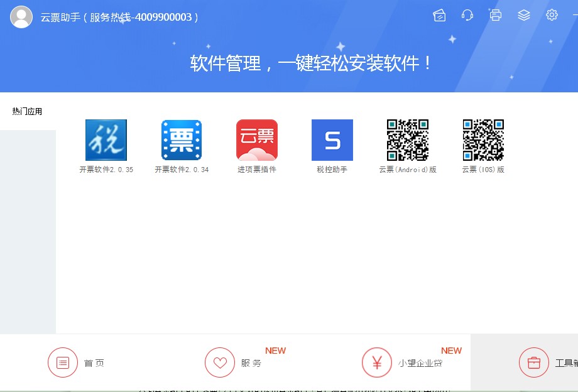Open the 进项票插件 cloud icon
The width and height of the screenshot is (578, 392).
257,140
